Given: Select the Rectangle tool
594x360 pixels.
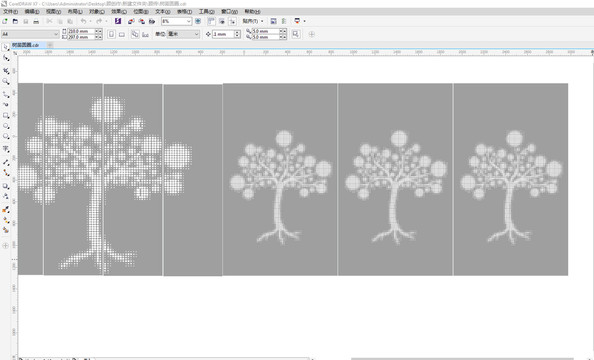Looking at the screenshot, I should [x=6, y=115].
